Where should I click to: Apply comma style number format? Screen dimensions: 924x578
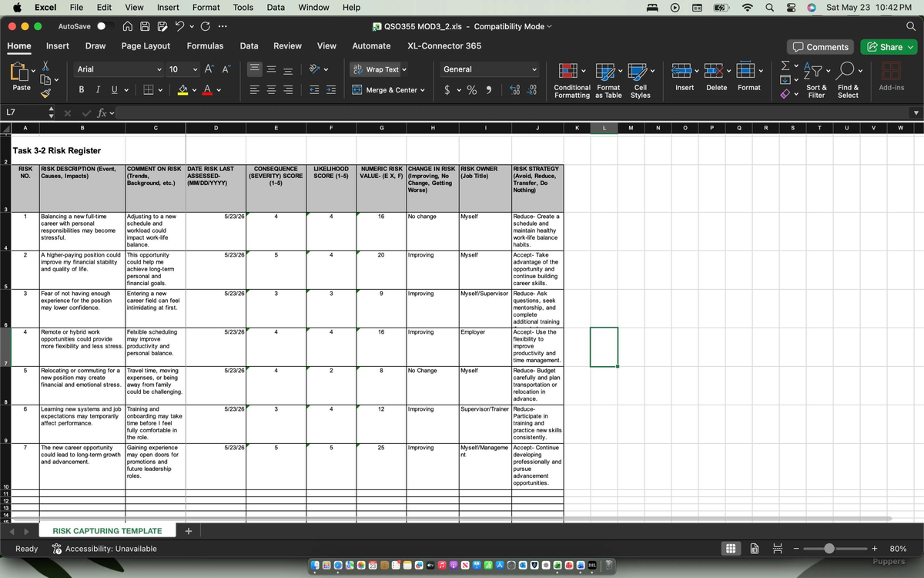point(489,90)
